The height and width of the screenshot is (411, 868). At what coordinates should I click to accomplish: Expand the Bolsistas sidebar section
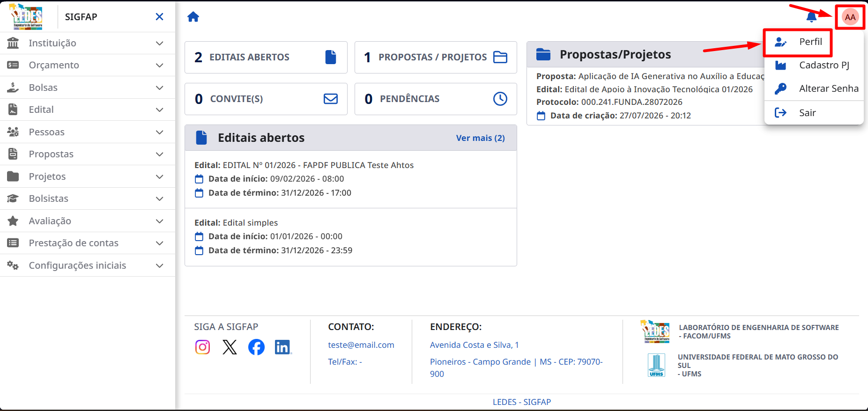[x=88, y=198]
